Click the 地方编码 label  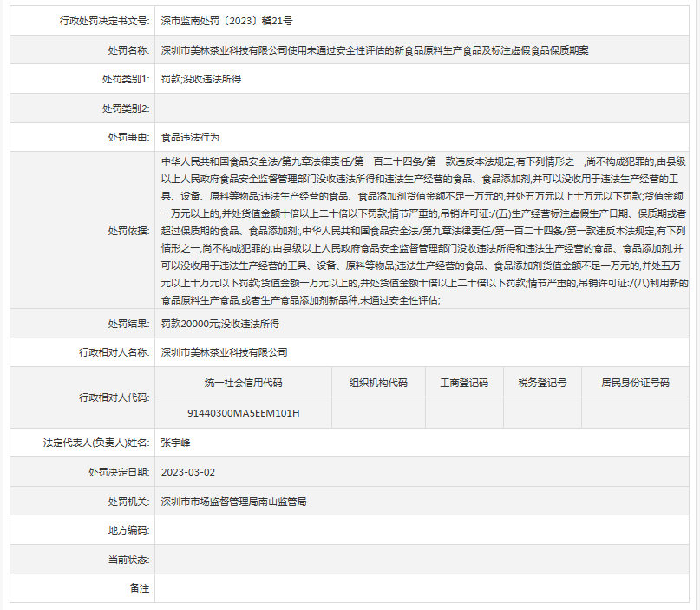click(128, 530)
